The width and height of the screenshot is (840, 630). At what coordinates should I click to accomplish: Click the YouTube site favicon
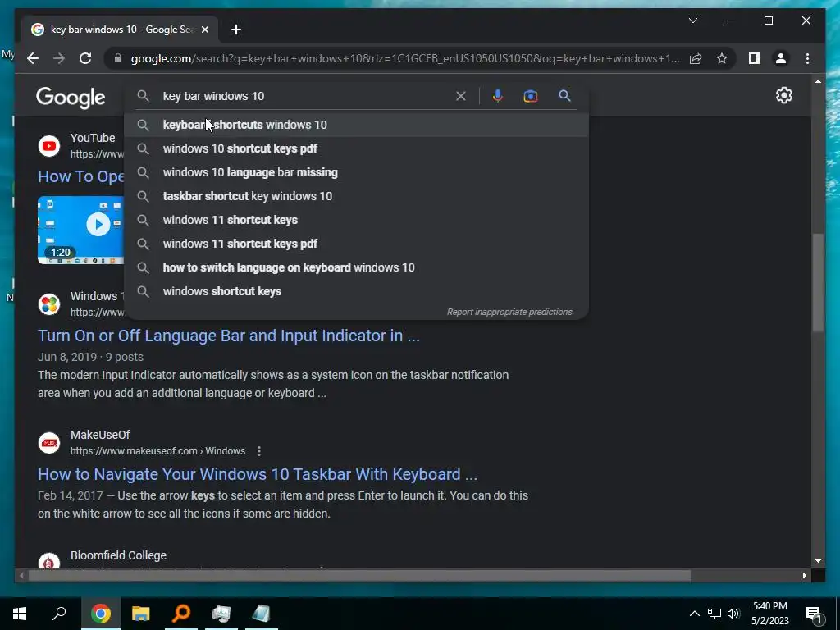(x=49, y=146)
